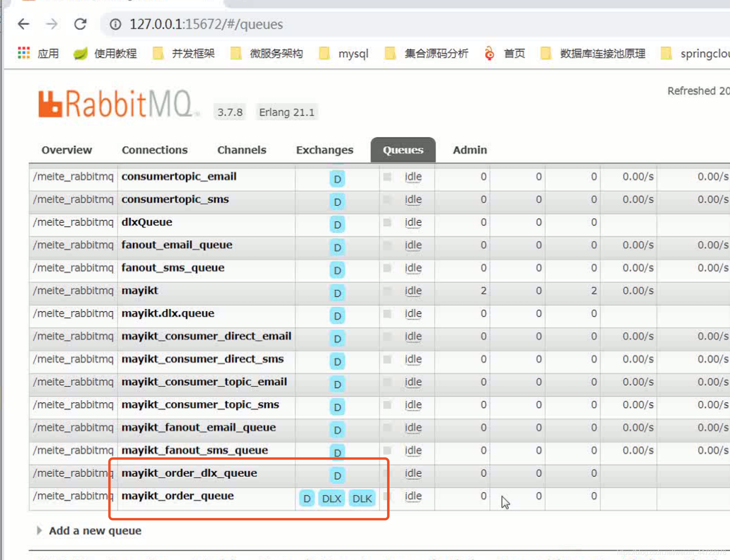Open the mayikt_consumer_topic_email queue
730x560 pixels.
[204, 382]
